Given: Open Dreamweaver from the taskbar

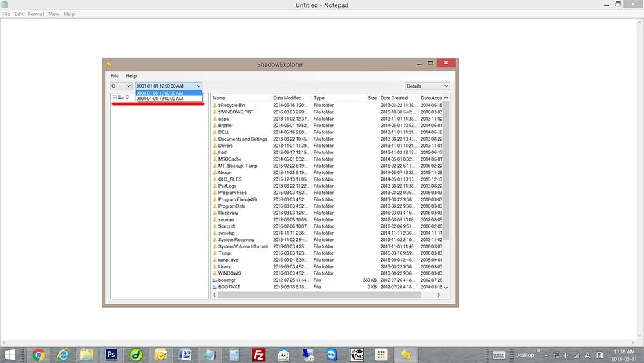Looking at the screenshot, I should 136,355.
